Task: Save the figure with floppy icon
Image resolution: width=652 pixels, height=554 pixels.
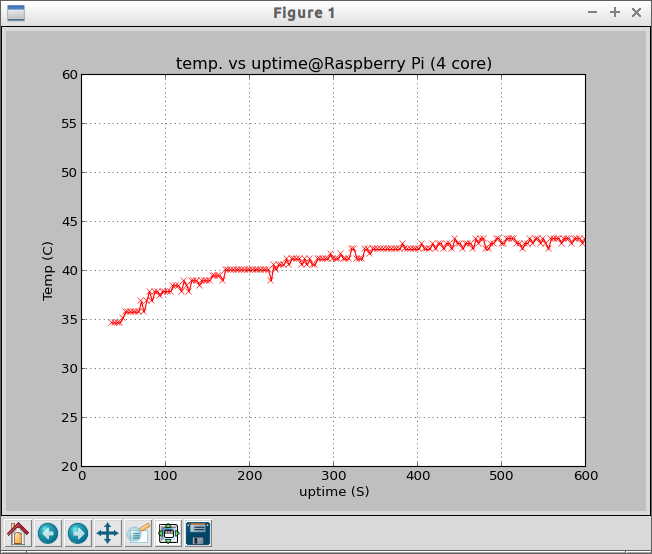Action: (198, 533)
